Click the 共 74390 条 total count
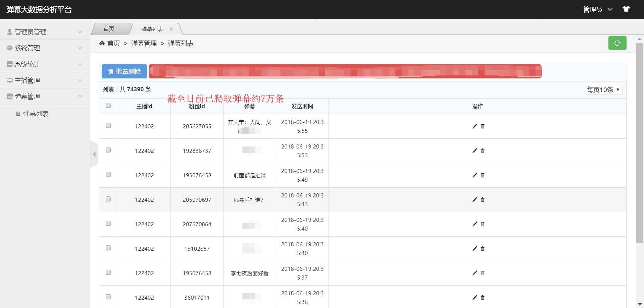Viewport: 644px width, 308px height. tap(135, 89)
